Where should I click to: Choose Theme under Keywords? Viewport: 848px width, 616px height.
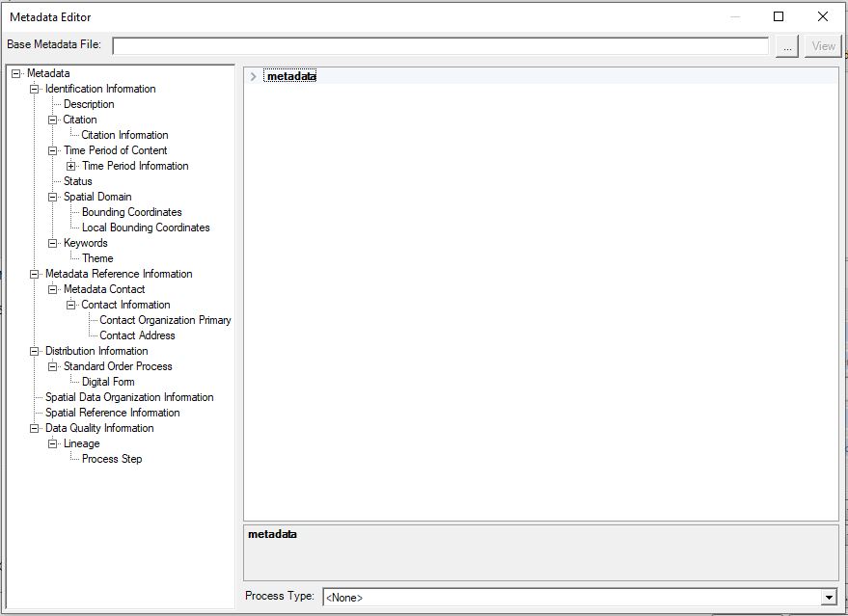[x=97, y=258]
